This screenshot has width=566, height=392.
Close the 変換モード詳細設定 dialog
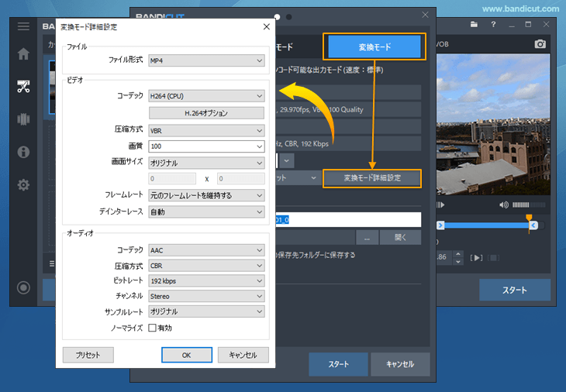(267, 26)
